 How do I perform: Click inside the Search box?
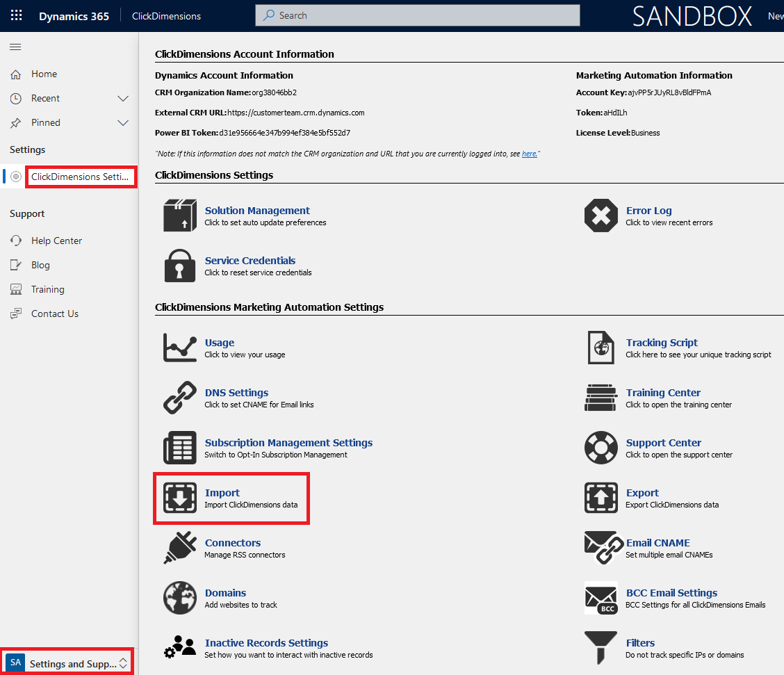417,15
